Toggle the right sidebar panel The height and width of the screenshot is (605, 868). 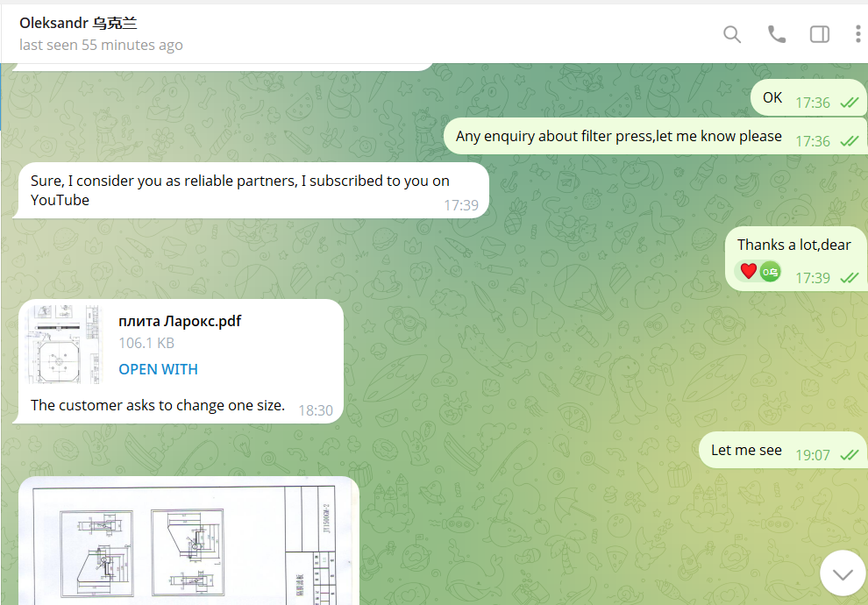[820, 34]
